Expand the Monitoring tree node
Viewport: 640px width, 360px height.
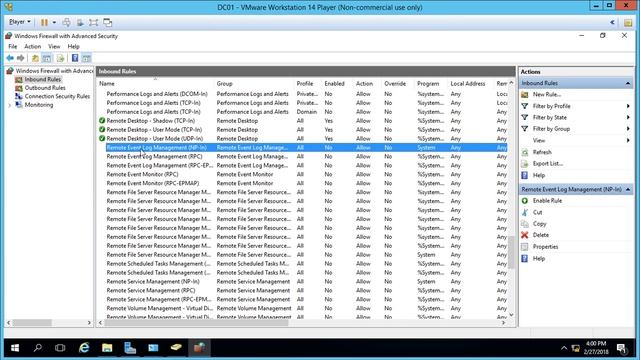pos(10,105)
